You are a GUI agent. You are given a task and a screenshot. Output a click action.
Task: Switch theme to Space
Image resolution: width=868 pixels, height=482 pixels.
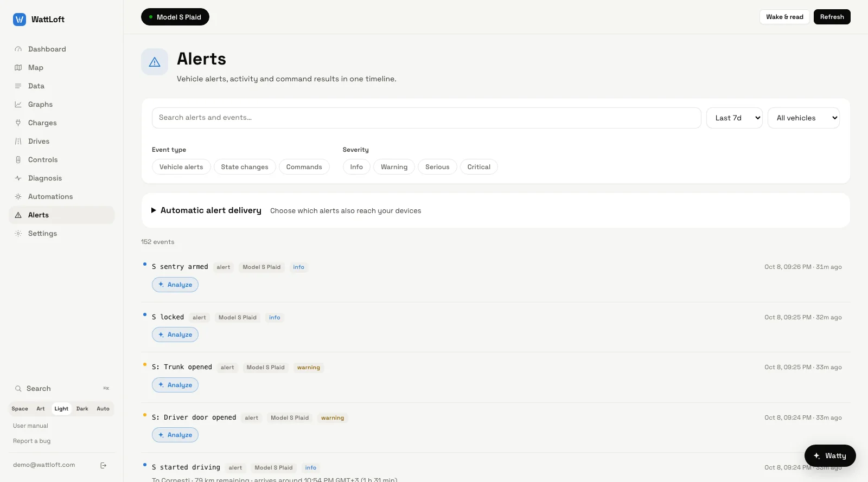coord(20,409)
